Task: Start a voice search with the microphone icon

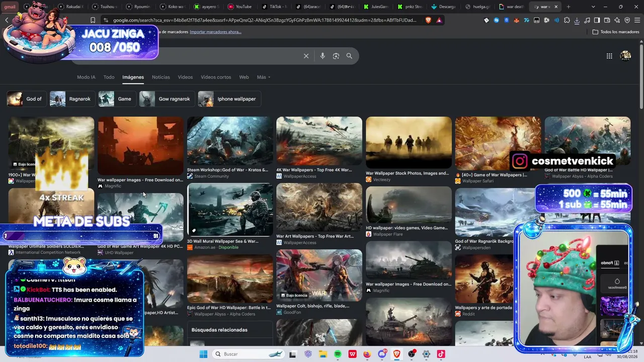Action: pyautogui.click(x=323, y=56)
